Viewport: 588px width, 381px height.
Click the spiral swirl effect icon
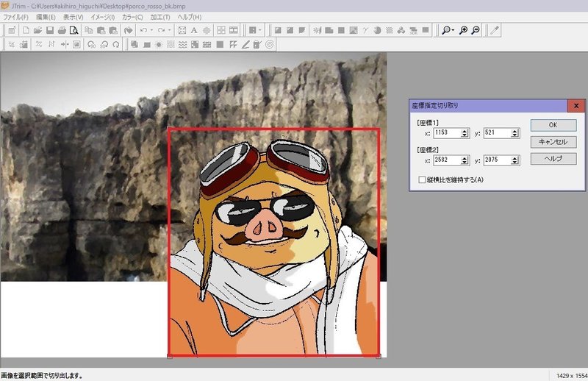pyautogui.click(x=269, y=45)
